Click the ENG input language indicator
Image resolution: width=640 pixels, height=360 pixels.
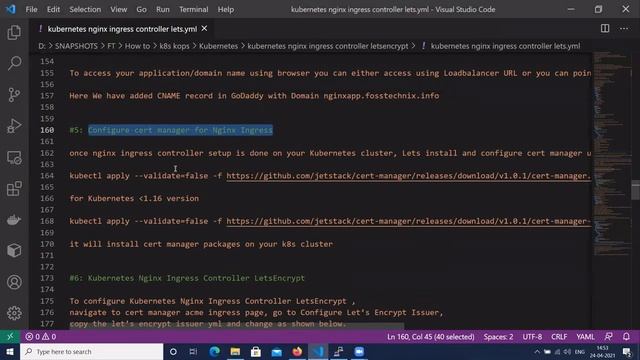click(580, 352)
